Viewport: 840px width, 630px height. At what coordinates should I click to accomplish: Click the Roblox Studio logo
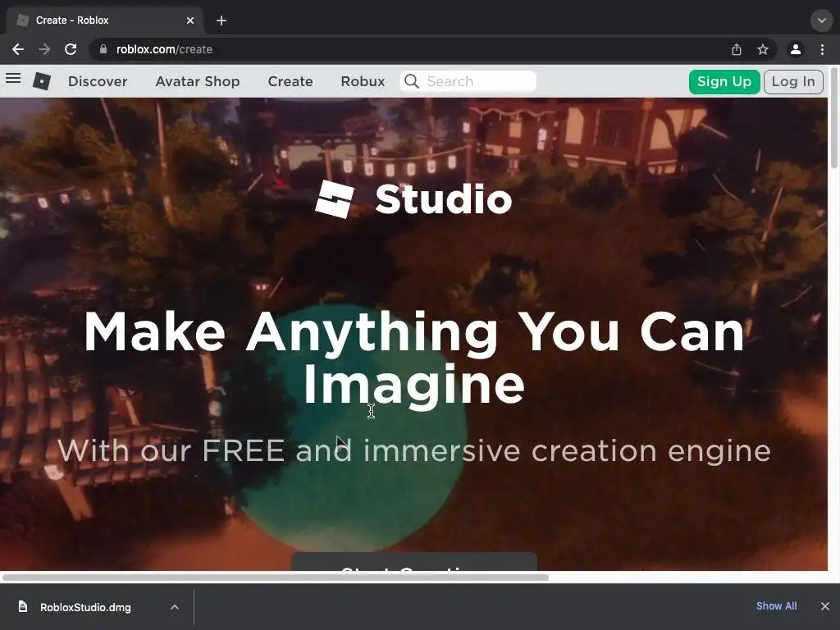tap(413, 199)
